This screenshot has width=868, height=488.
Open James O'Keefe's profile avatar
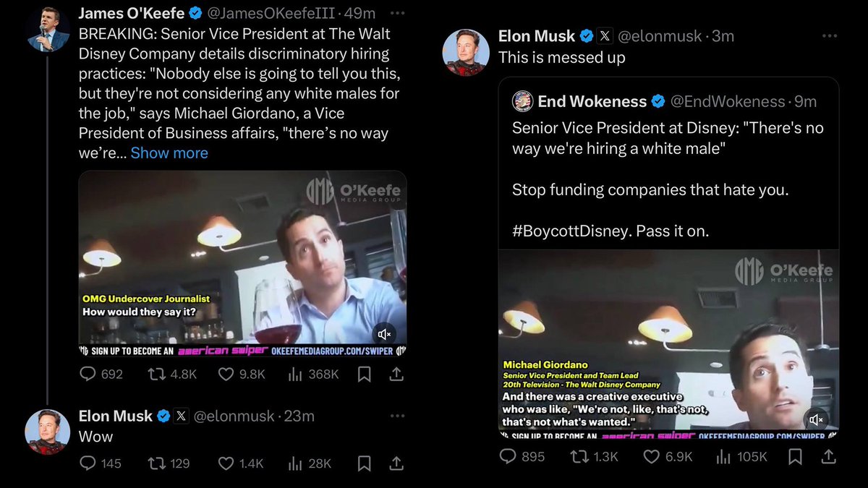click(x=48, y=30)
